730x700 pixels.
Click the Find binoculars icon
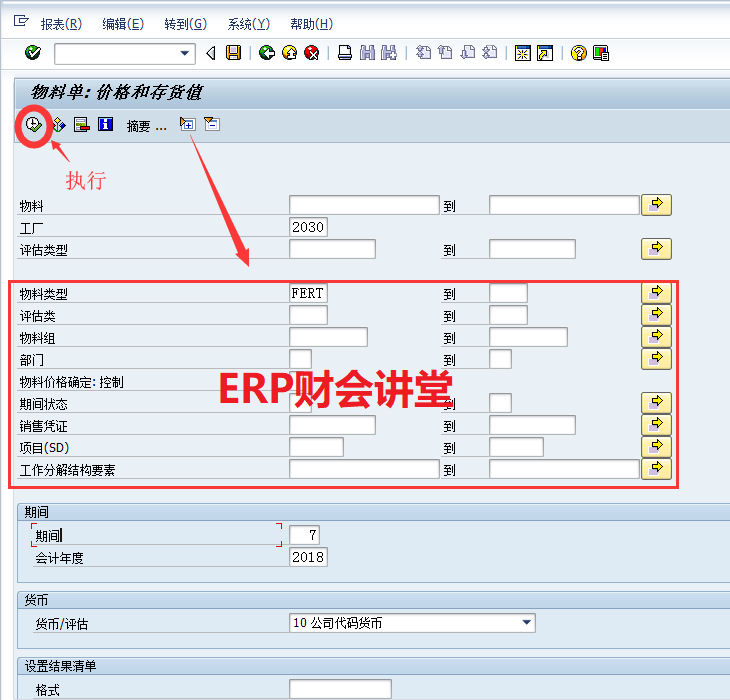tap(367, 53)
